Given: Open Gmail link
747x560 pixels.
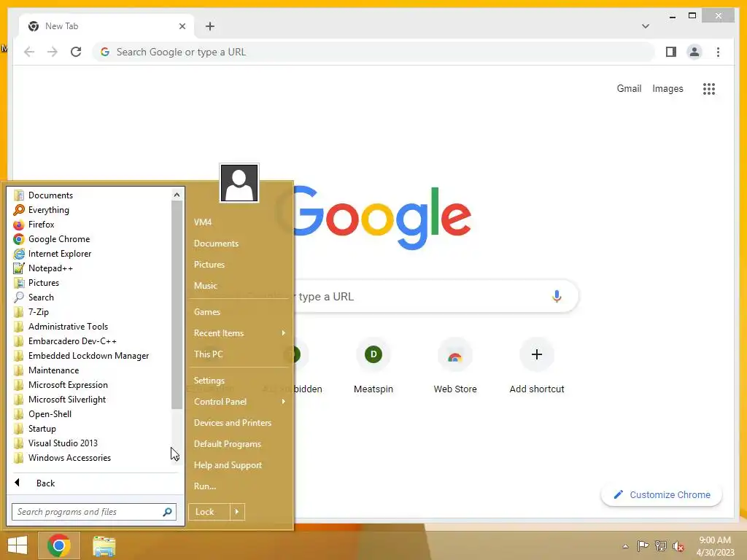Looking at the screenshot, I should [629, 88].
